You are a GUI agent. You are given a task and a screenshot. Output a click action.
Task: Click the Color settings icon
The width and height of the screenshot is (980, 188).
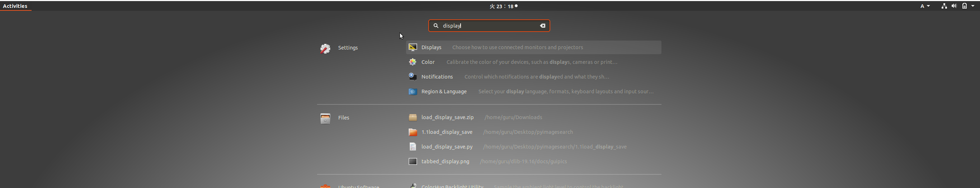[413, 62]
